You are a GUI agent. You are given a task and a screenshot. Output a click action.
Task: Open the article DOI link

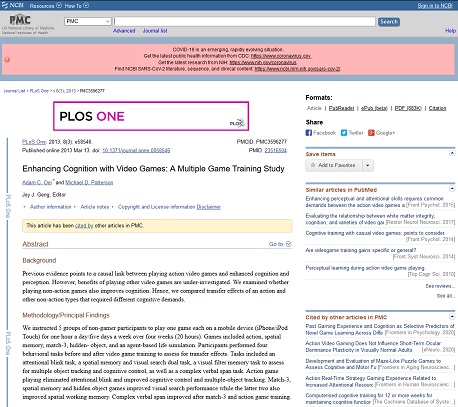coord(136,150)
